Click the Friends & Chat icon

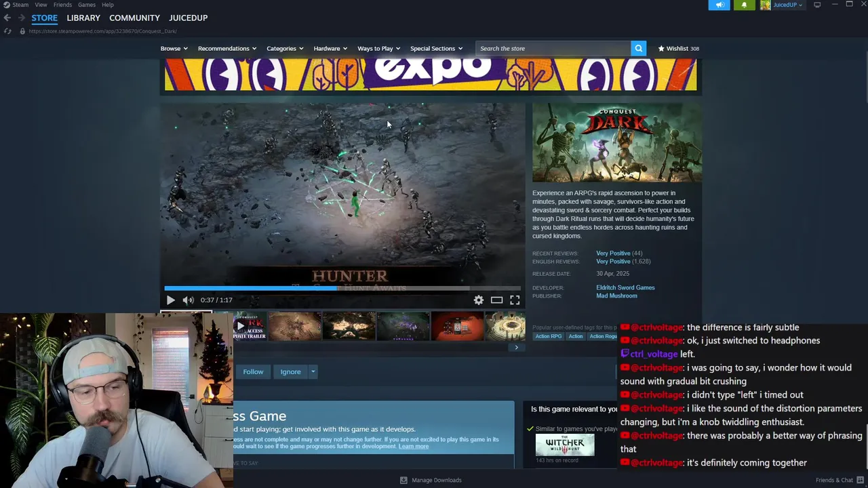860,480
